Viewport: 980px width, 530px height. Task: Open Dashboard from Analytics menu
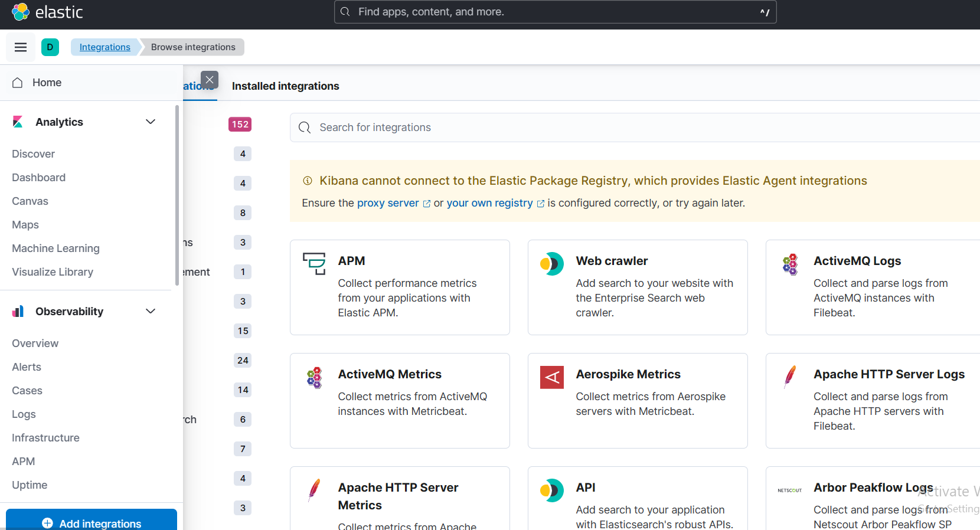pyautogui.click(x=38, y=178)
